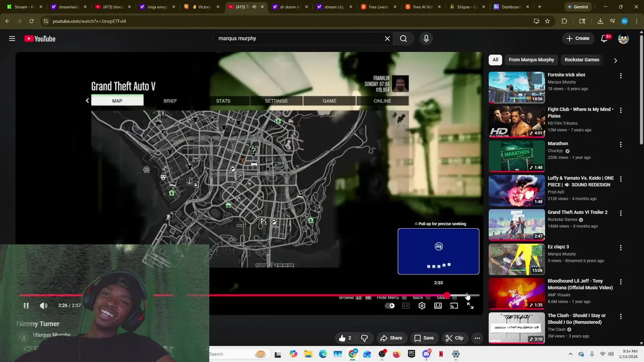
Task: Open the Ez clapz 3 video thumbnail
Action: [x=517, y=259]
